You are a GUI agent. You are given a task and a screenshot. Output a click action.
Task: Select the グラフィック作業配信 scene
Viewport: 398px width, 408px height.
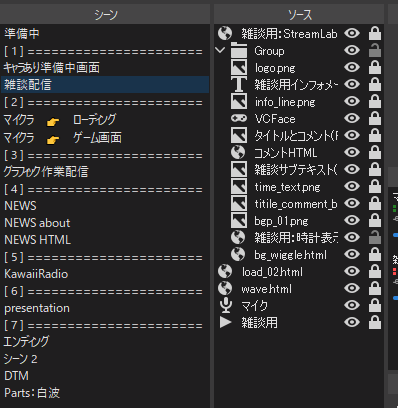tap(105, 172)
